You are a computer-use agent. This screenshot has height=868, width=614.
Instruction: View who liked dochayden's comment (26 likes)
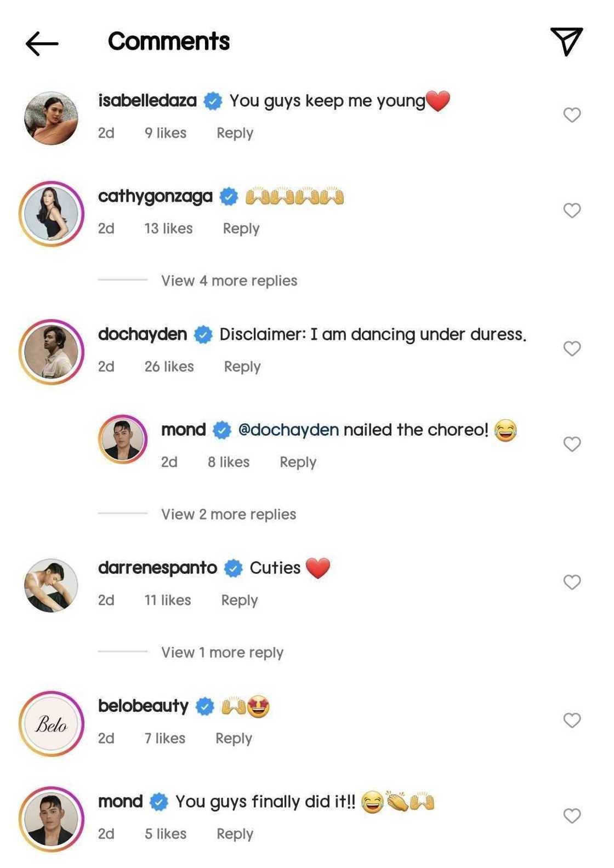click(169, 367)
